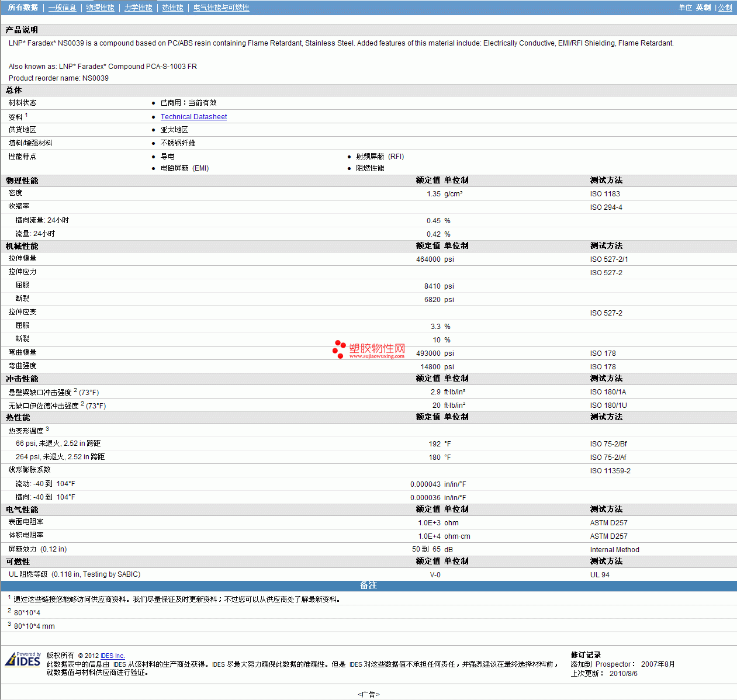Image resolution: width=737 pixels, height=700 pixels.
Task: Follow the IDES Inc. copyright link
Action: [113, 656]
